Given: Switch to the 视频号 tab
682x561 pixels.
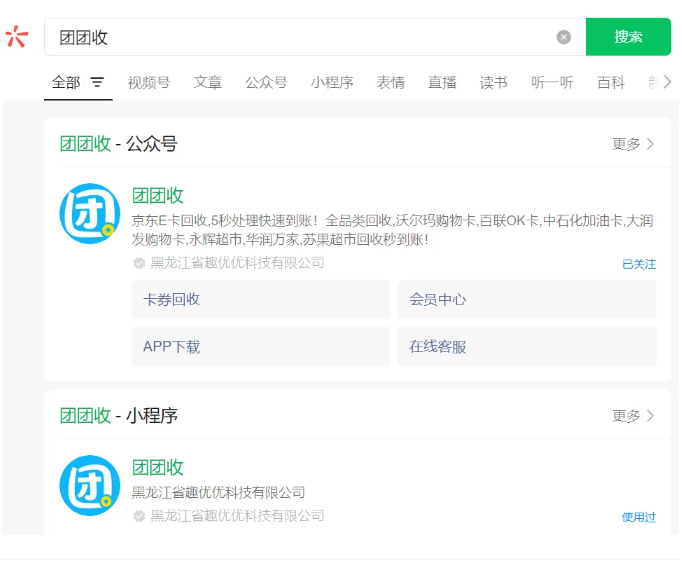Looking at the screenshot, I should tap(148, 83).
